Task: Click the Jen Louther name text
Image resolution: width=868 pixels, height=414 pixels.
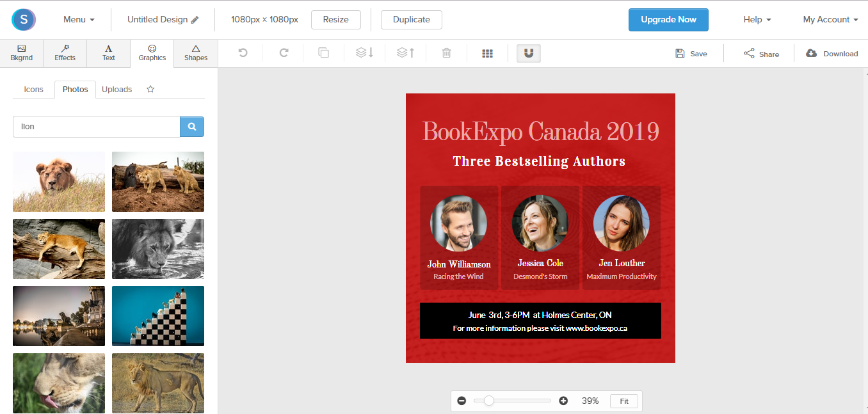Action: click(622, 263)
